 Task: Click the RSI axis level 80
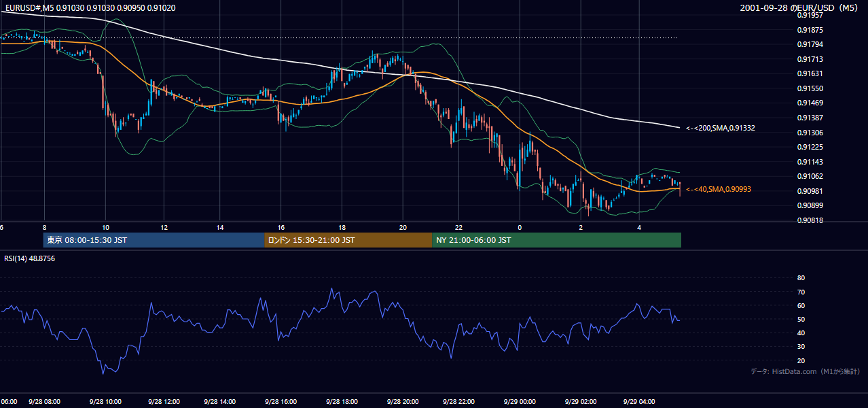pyautogui.click(x=801, y=278)
